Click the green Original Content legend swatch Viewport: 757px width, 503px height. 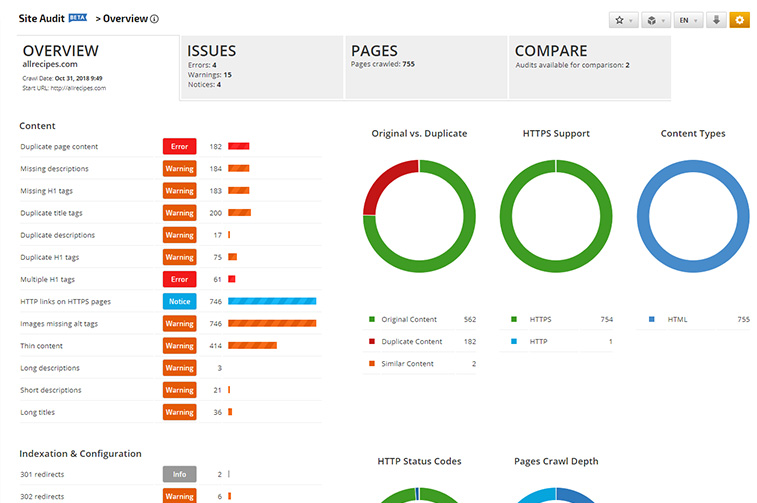pyautogui.click(x=372, y=320)
